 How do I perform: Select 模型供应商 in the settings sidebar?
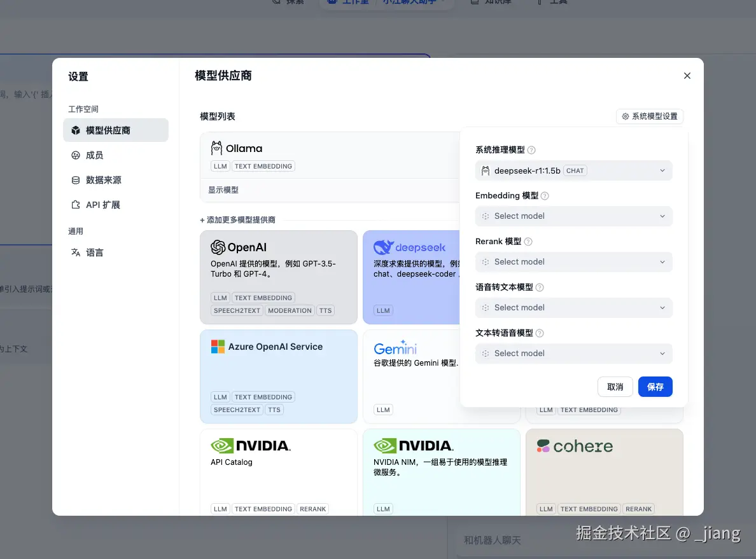tap(115, 130)
